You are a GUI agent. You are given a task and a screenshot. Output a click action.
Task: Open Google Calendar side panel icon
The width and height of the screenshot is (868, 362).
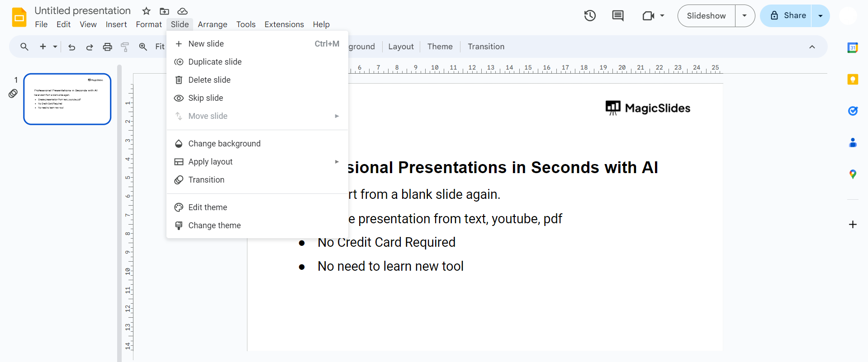coord(853,47)
